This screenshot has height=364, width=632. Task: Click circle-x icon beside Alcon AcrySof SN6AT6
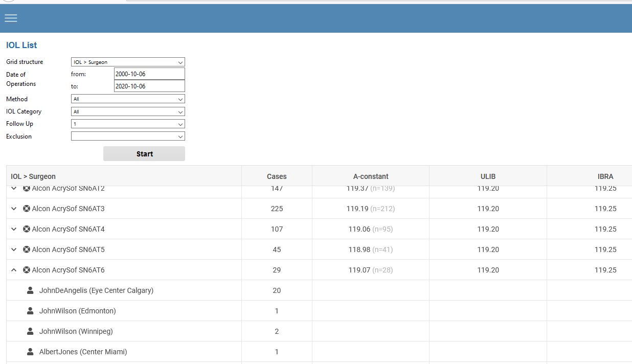27,270
